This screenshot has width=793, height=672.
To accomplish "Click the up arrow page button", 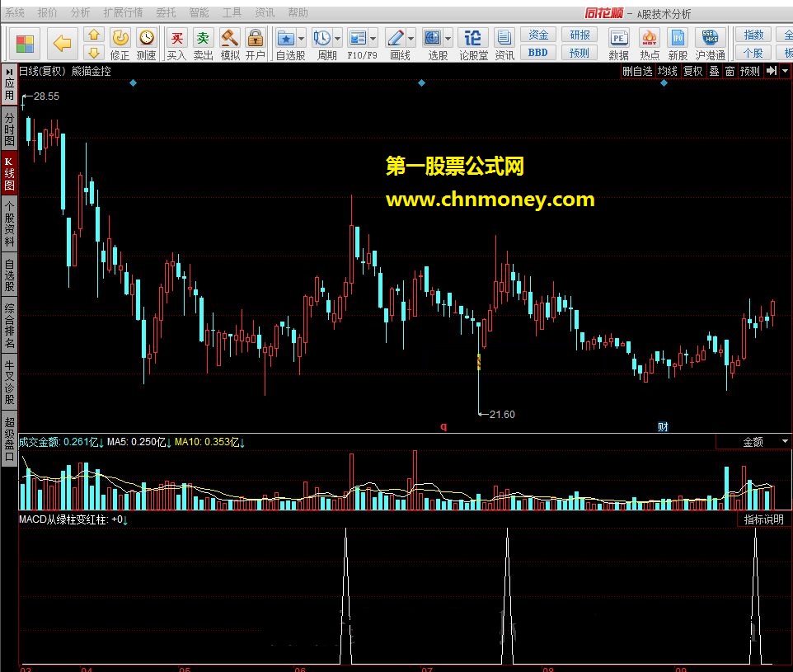I will pyautogui.click(x=94, y=35).
